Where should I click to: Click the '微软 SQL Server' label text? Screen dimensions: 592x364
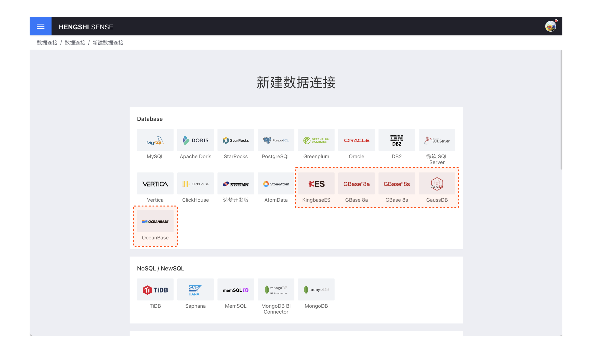(x=437, y=159)
